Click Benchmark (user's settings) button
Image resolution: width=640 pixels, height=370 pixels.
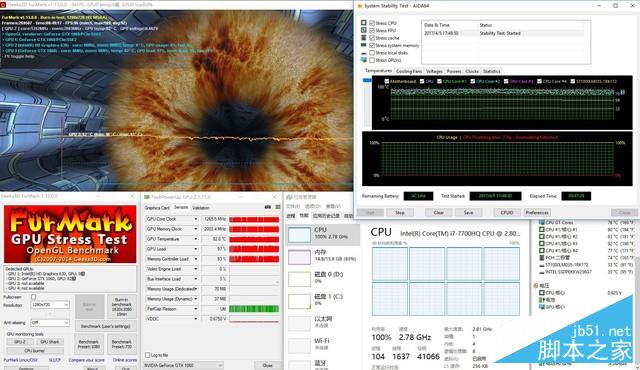[x=105, y=326]
